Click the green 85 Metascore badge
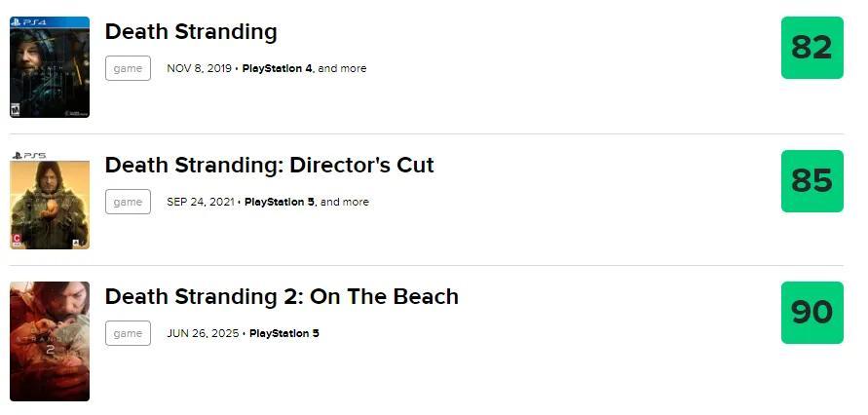 811,181
